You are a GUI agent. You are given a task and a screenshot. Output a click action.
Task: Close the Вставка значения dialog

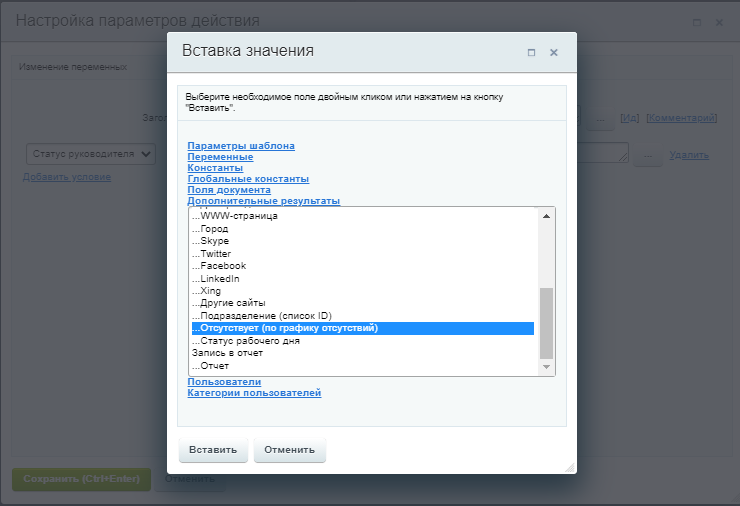pos(554,52)
